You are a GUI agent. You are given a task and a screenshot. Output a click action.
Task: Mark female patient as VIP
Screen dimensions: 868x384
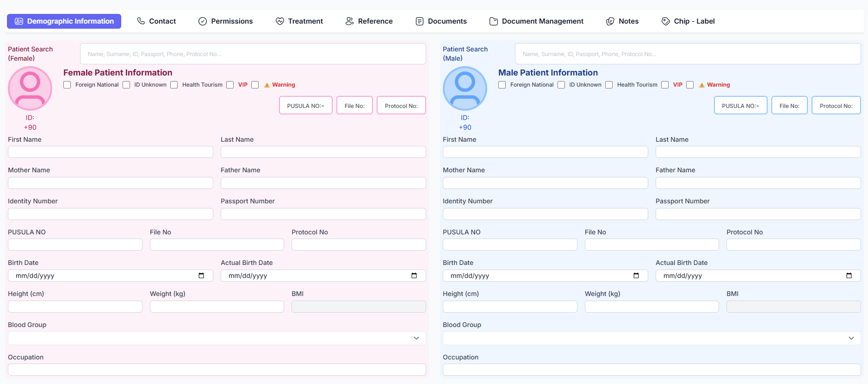tap(230, 85)
